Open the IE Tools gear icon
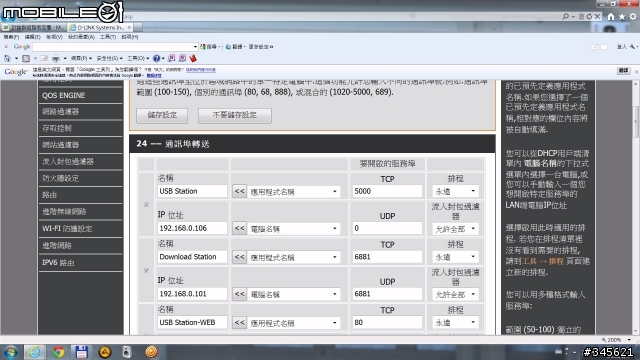 [633, 17]
